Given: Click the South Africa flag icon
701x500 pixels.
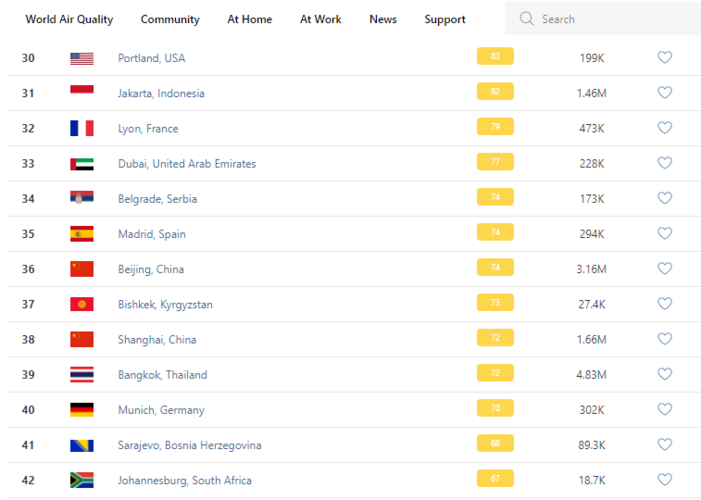Looking at the screenshot, I should [x=82, y=480].
